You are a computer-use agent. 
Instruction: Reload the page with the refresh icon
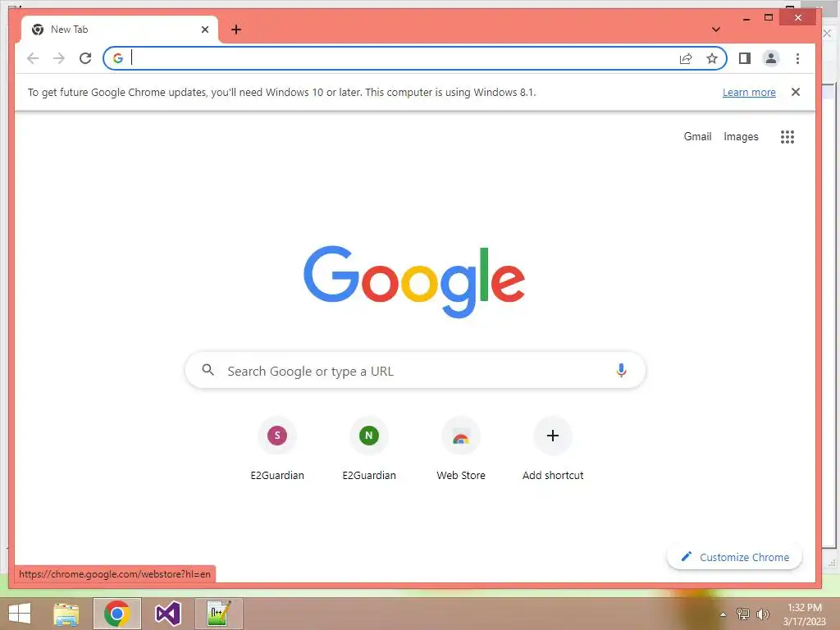pyautogui.click(x=85, y=58)
